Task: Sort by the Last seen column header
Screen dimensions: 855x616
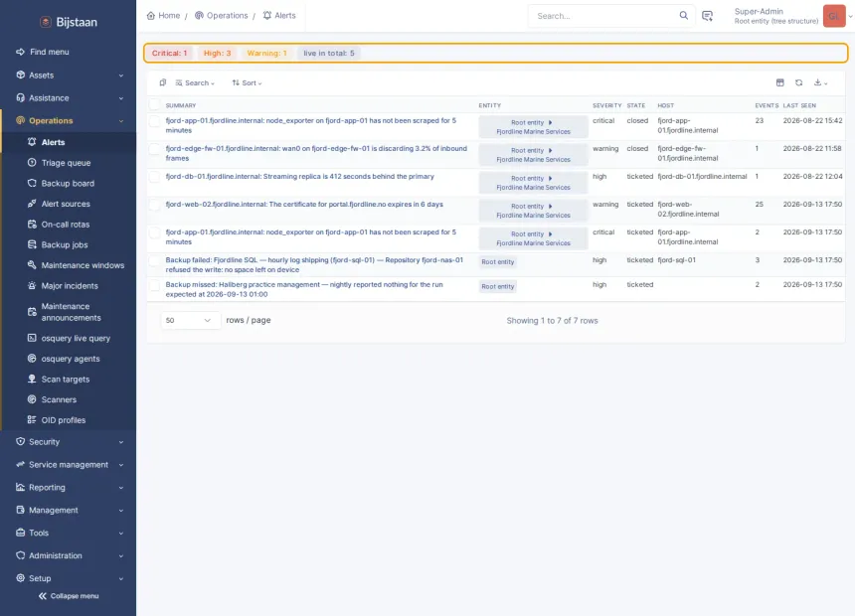Action: click(799, 105)
